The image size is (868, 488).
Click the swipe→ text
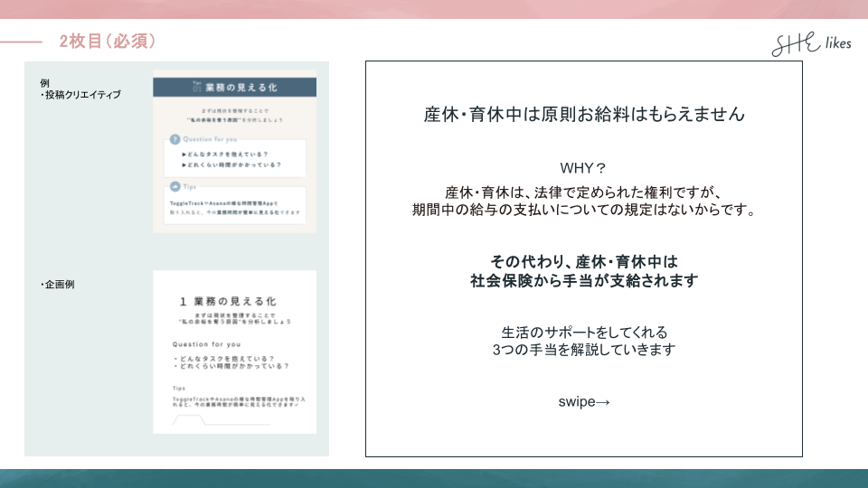pos(584,401)
